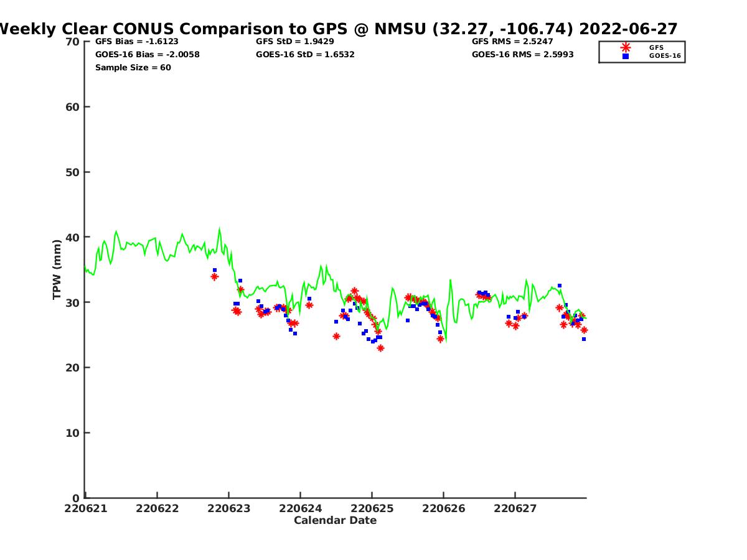Image resolution: width=747 pixels, height=560 pixels.
Task: Click the 'GFS Bias = -1.6123' statistic
Action: tap(137, 42)
